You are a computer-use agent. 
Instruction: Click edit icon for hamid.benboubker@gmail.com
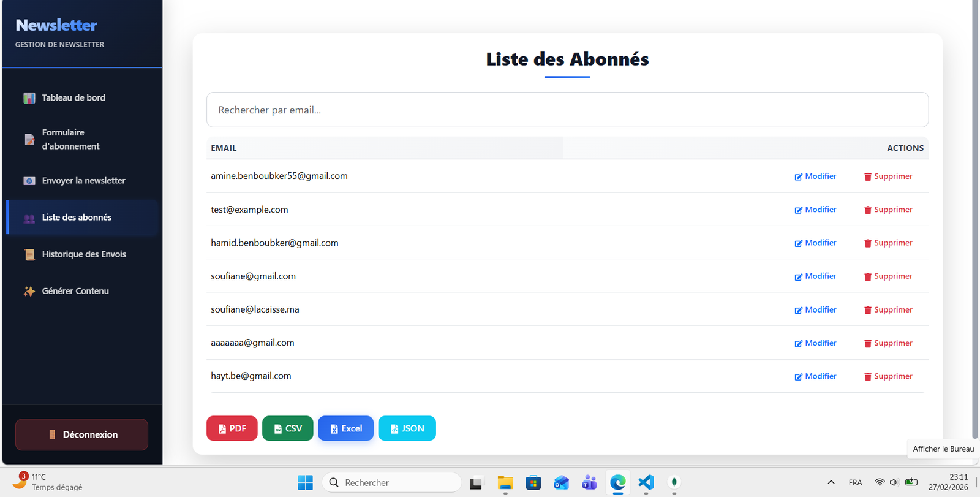(798, 243)
